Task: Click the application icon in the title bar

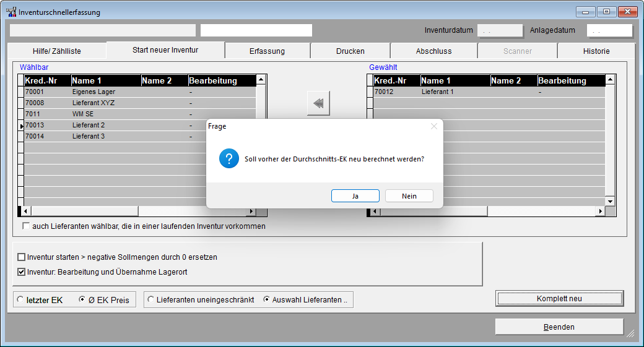Action: tap(11, 12)
